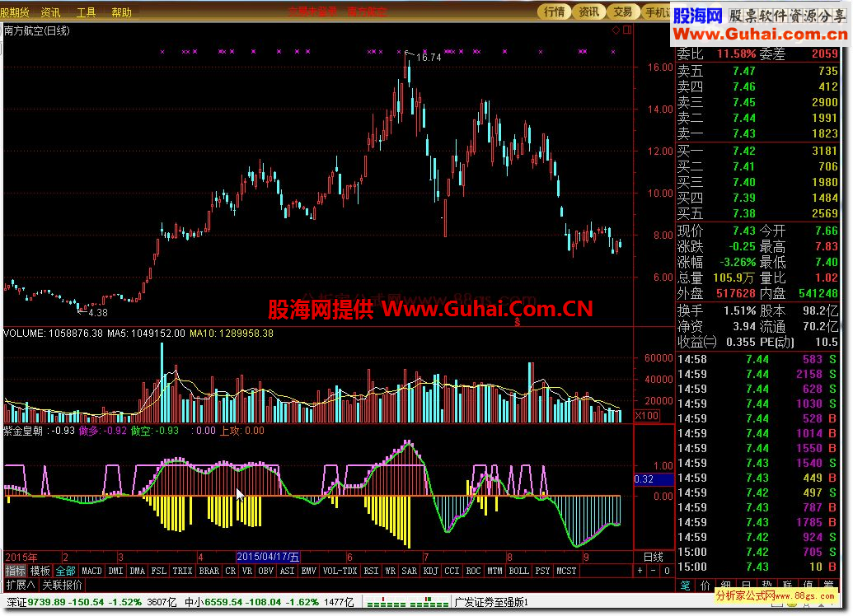Image resolution: width=853 pixels, height=616 pixels.
Task: Switch to the 指标 tab
Action: [x=15, y=571]
